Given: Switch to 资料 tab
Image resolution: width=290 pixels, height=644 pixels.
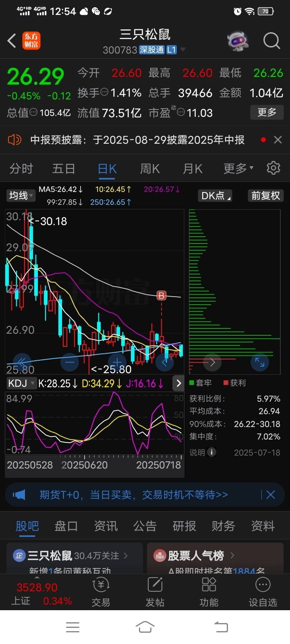Looking at the screenshot, I should [x=263, y=526].
